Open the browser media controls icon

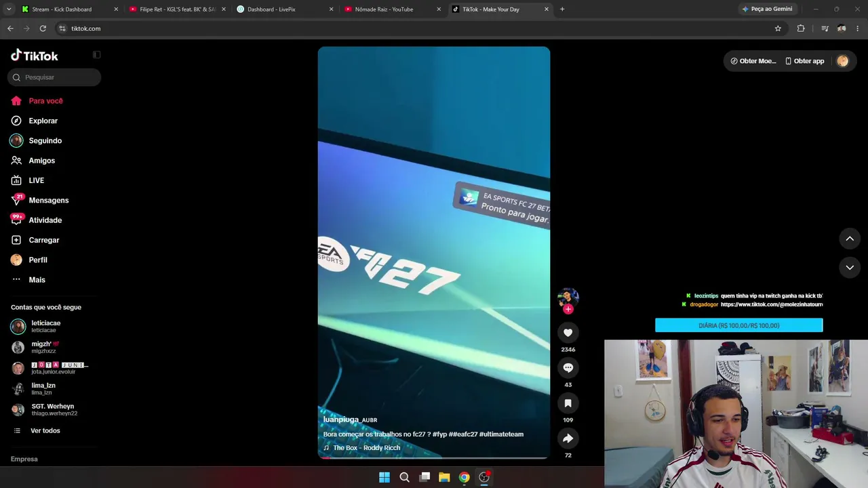pyautogui.click(x=825, y=28)
